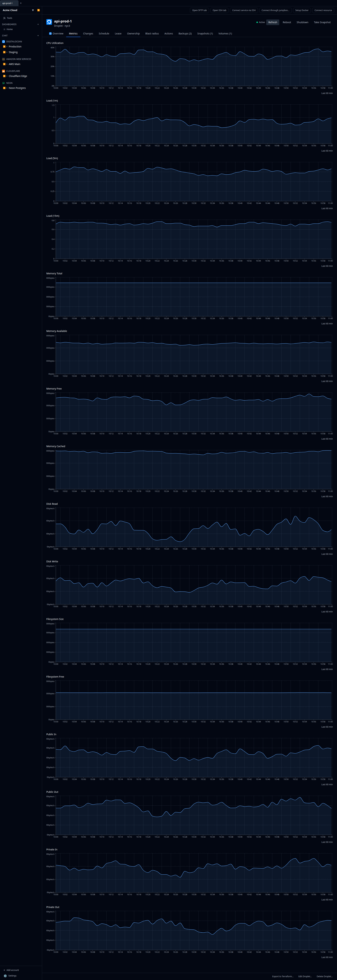This screenshot has height=980, width=337.
Task: Open the Staging account
Action: [x=13, y=52]
